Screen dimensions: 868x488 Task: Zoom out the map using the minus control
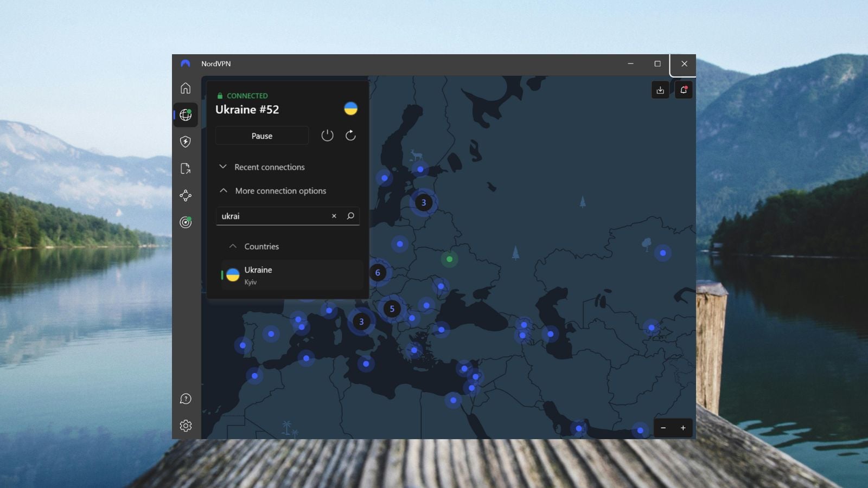(x=663, y=428)
